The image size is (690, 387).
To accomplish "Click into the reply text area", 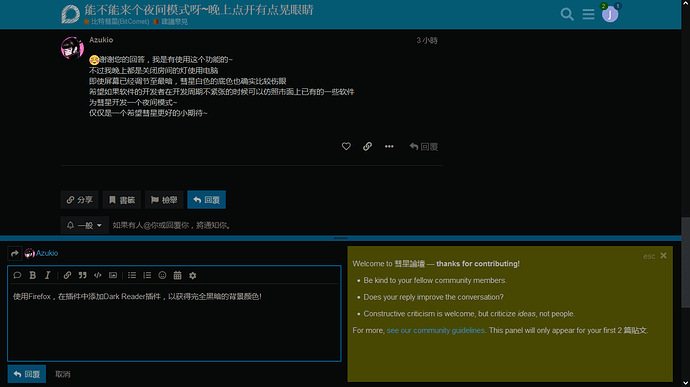I will pos(174,322).
